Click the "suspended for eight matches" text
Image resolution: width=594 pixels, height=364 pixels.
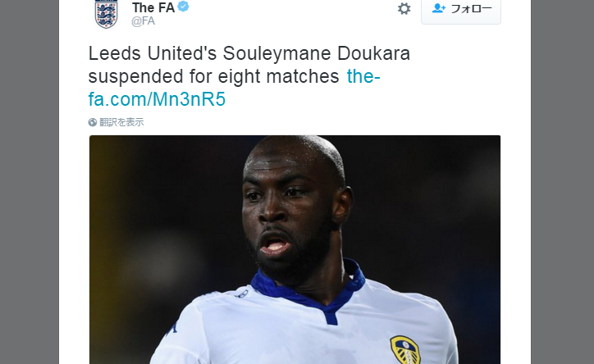pos(213,76)
